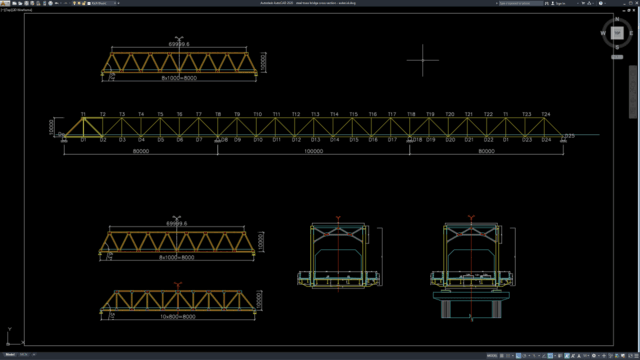
Task: Click the Plot printer icon
Action: click(x=51, y=3)
